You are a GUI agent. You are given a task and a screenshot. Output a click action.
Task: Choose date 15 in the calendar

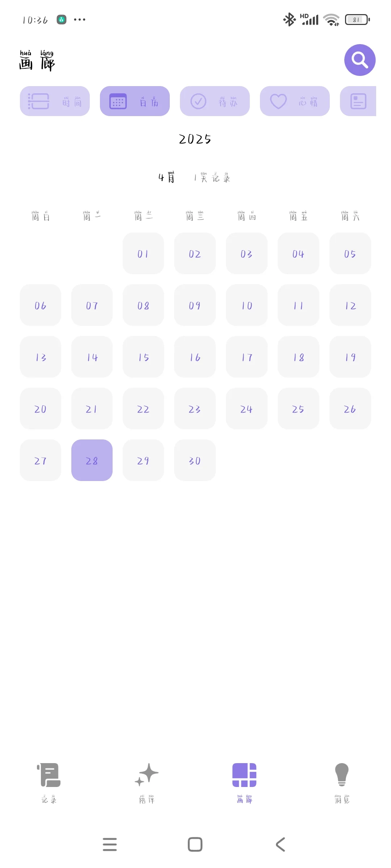click(143, 357)
